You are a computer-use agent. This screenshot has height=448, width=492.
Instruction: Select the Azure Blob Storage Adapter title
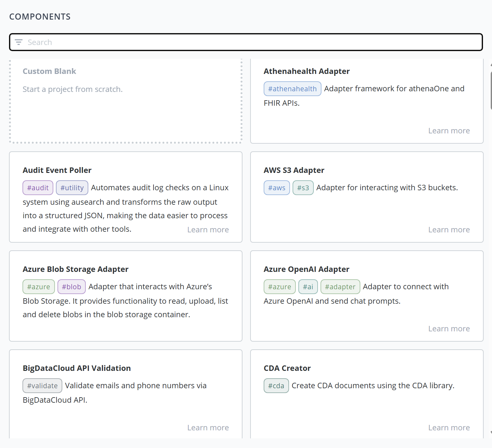point(75,269)
